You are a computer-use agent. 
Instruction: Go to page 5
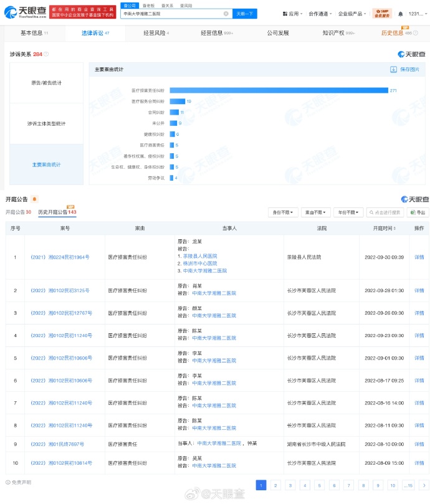319,485
